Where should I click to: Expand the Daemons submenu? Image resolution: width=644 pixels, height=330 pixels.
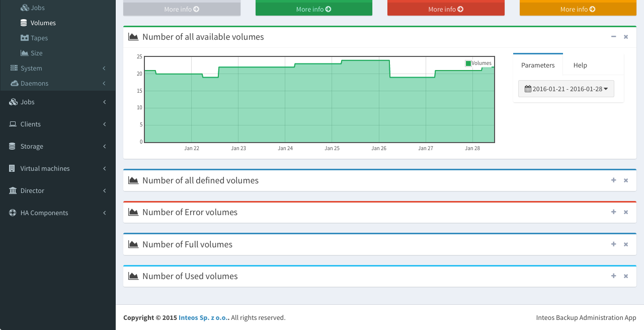tap(58, 83)
